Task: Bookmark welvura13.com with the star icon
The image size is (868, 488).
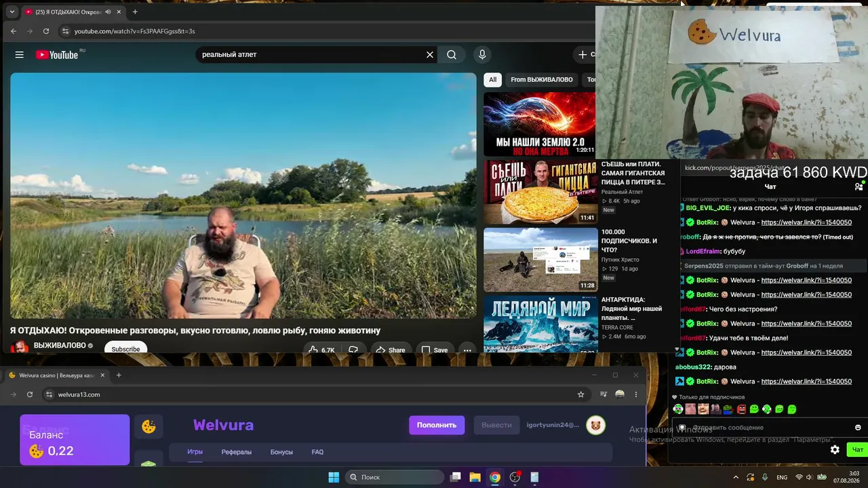Action: point(580,394)
